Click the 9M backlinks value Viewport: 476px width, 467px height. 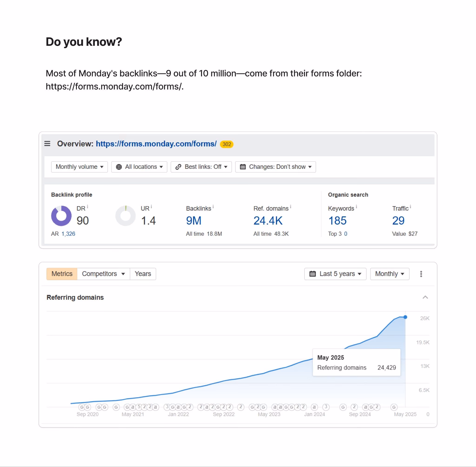(x=194, y=221)
